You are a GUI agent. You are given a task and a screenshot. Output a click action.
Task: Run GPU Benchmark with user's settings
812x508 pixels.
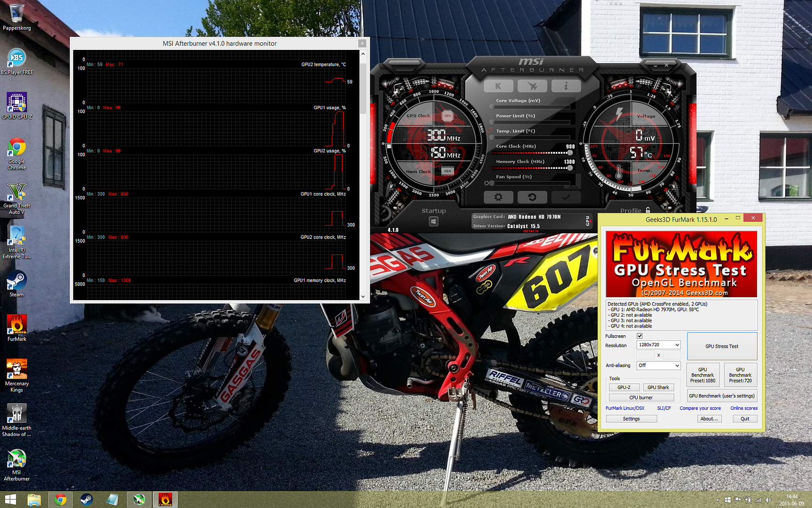(722, 396)
